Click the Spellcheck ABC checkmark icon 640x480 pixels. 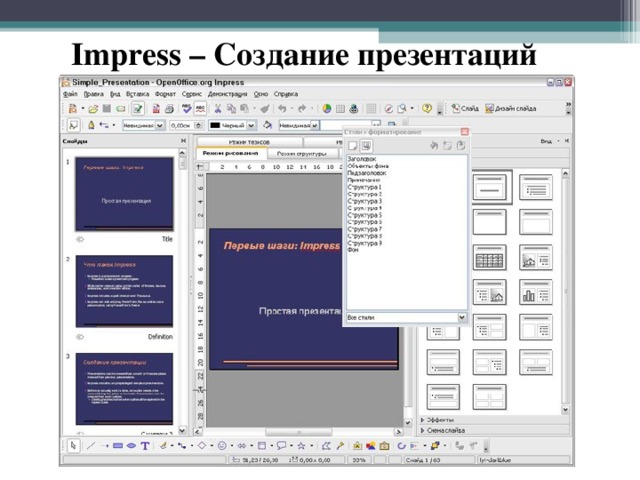click(x=187, y=109)
